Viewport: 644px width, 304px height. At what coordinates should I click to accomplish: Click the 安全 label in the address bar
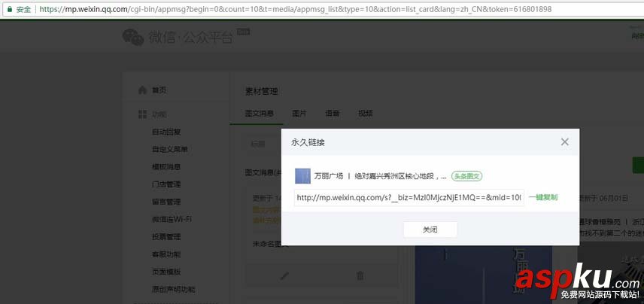coord(24,9)
